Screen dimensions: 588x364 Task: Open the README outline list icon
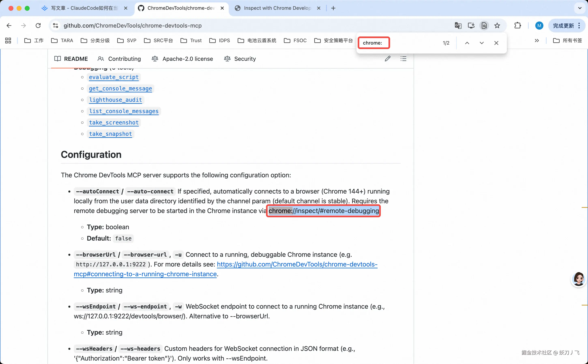pos(403,59)
